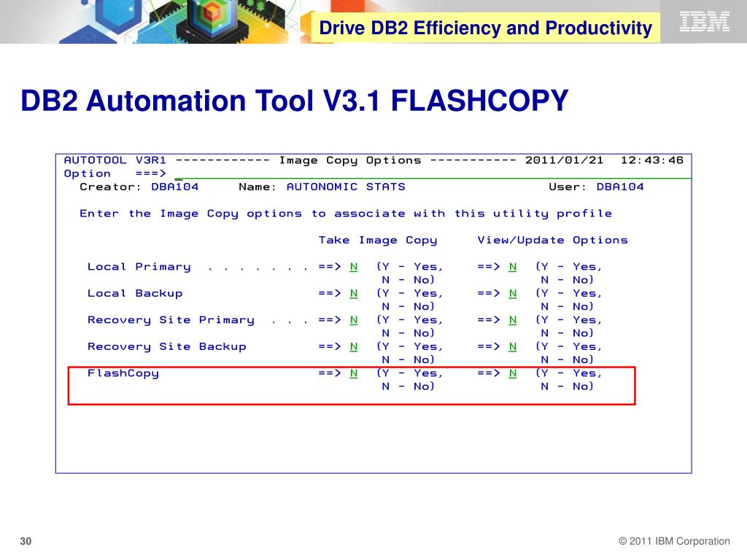Image resolution: width=747 pixels, height=560 pixels.
Task: Set Local Primary Take Image Copy field
Action: point(354,267)
